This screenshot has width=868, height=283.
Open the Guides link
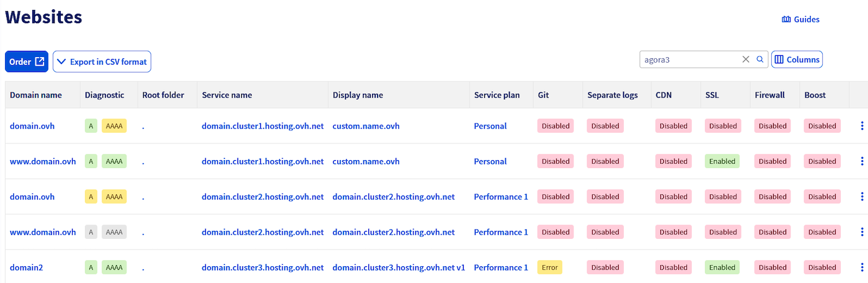click(801, 19)
